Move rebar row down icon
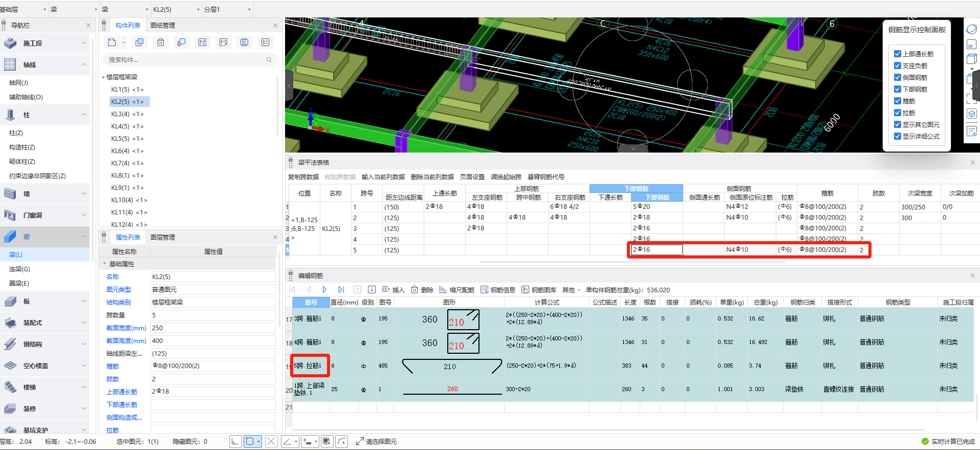 (372, 290)
